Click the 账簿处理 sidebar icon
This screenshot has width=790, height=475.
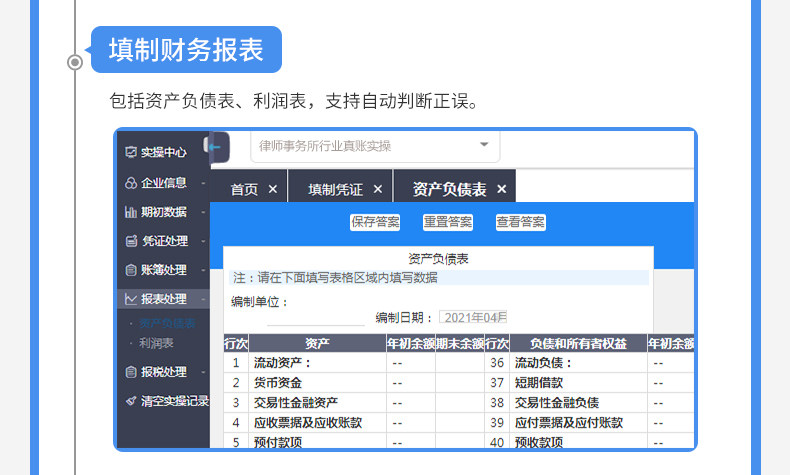point(131,270)
